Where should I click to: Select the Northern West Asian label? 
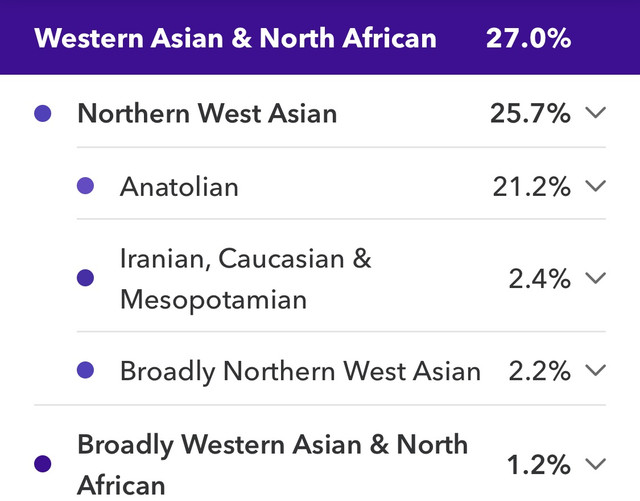[x=207, y=113]
